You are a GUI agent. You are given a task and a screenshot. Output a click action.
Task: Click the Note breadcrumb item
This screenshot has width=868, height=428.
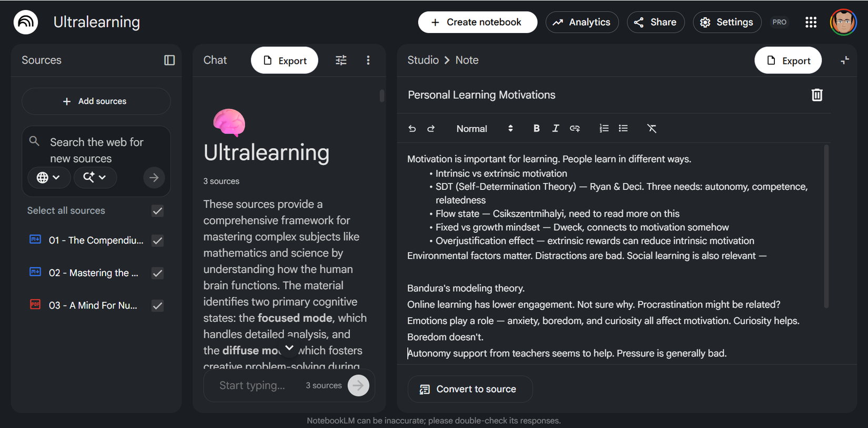tap(467, 60)
